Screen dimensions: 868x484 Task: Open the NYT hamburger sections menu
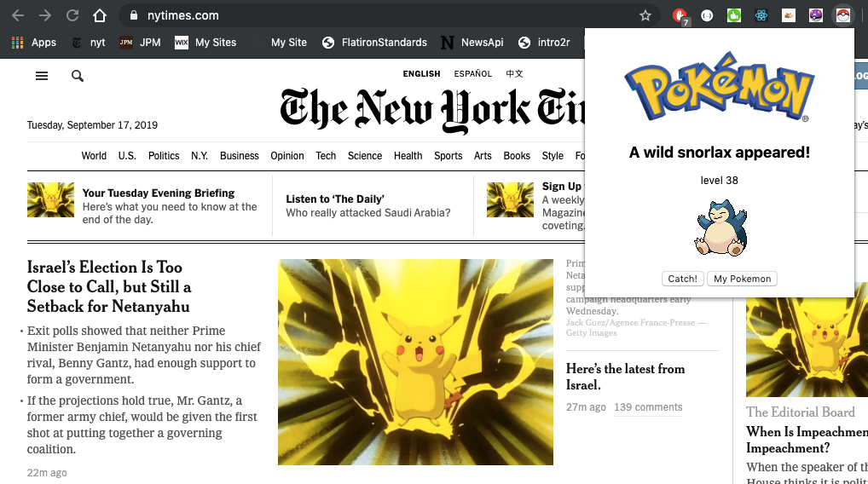click(x=42, y=76)
